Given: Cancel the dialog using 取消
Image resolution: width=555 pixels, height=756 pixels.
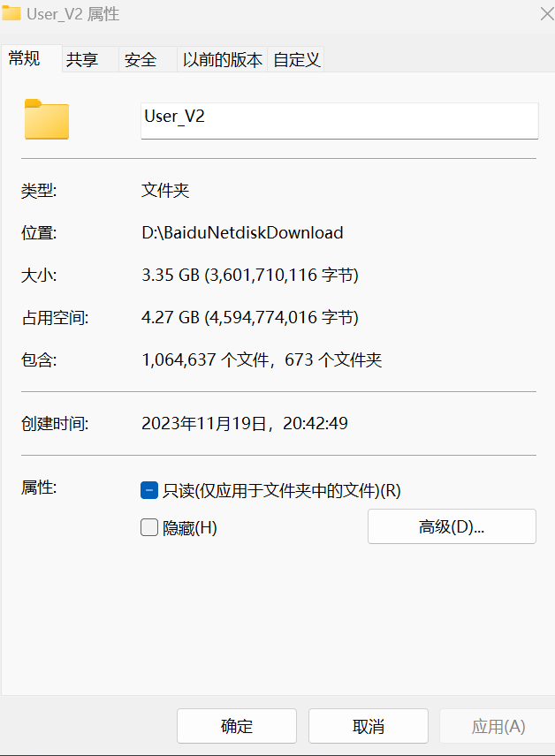Looking at the screenshot, I should (x=369, y=726).
